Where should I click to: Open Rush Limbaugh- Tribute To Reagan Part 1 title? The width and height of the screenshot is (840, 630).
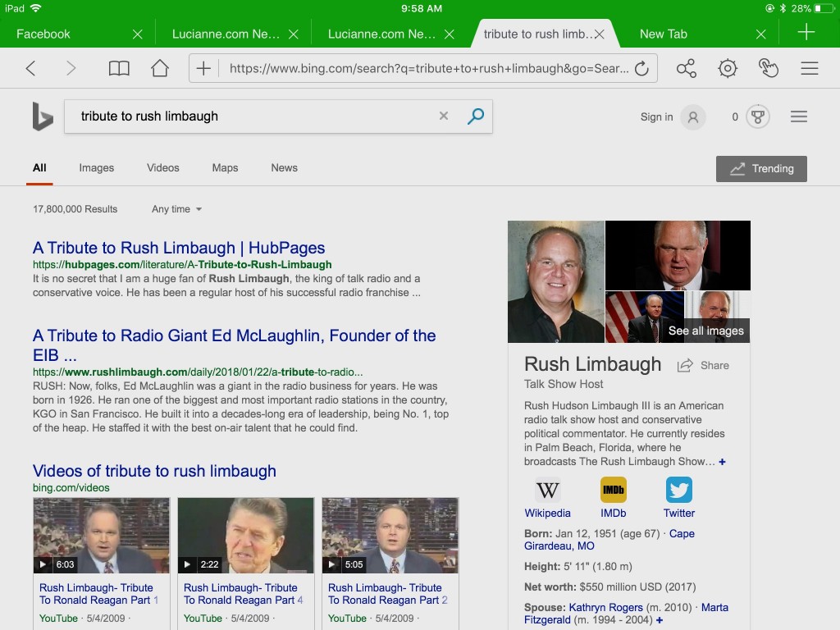coord(98,594)
